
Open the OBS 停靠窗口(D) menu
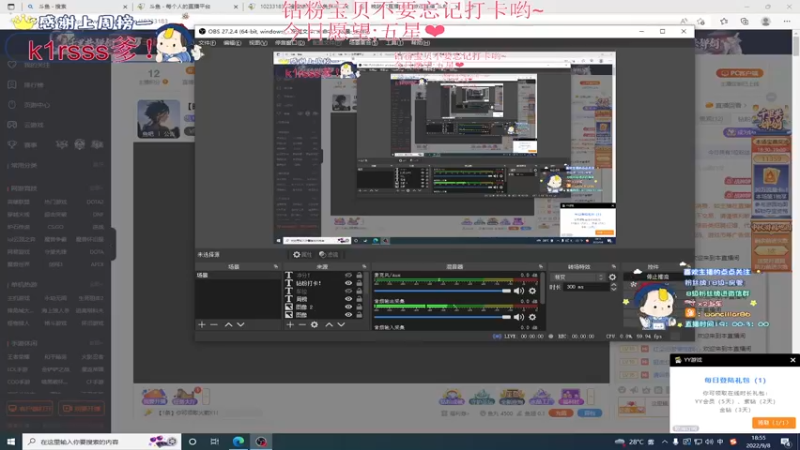289,43
